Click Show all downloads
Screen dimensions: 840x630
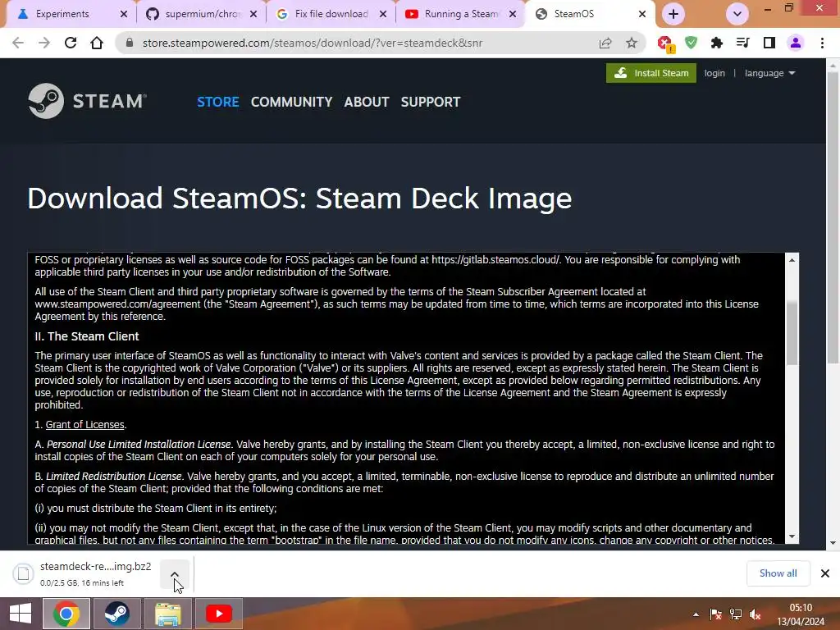pos(778,573)
